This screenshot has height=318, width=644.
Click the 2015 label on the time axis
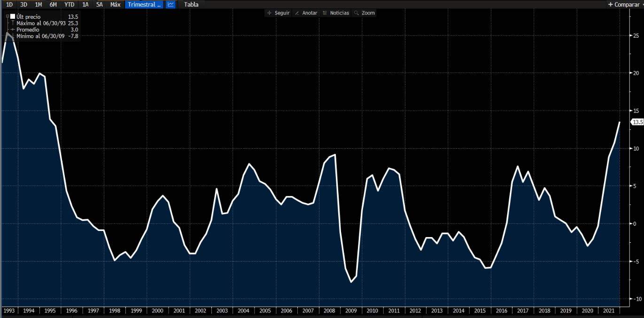480,311
